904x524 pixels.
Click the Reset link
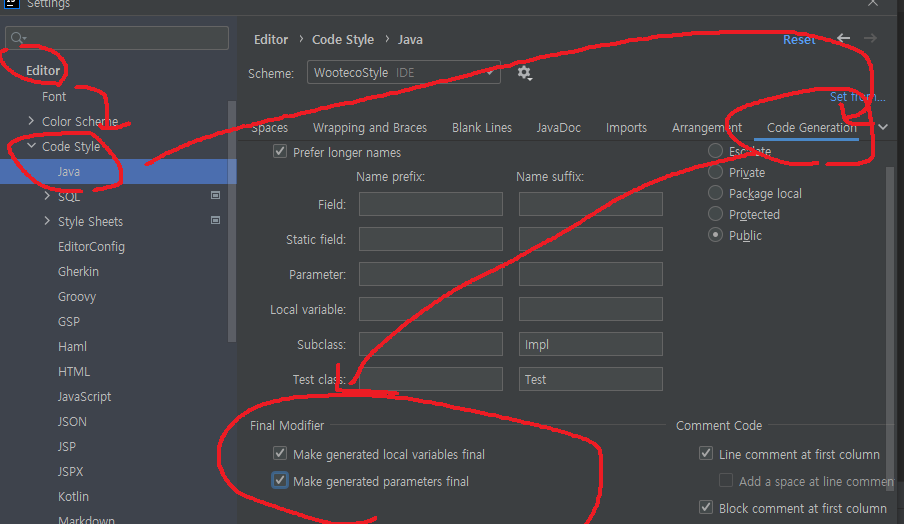pyautogui.click(x=799, y=40)
